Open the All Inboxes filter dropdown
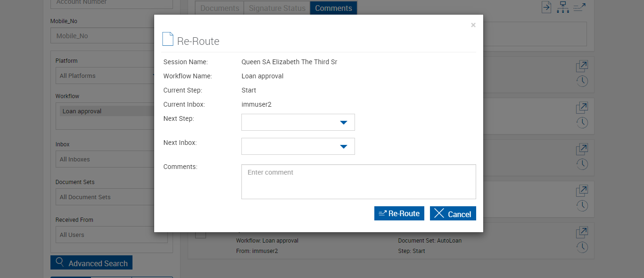 (x=111, y=159)
